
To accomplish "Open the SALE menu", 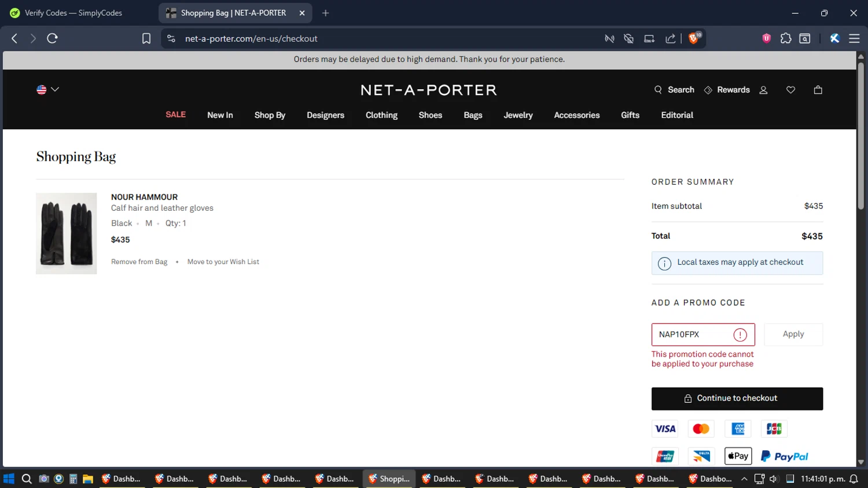I will click(x=175, y=115).
